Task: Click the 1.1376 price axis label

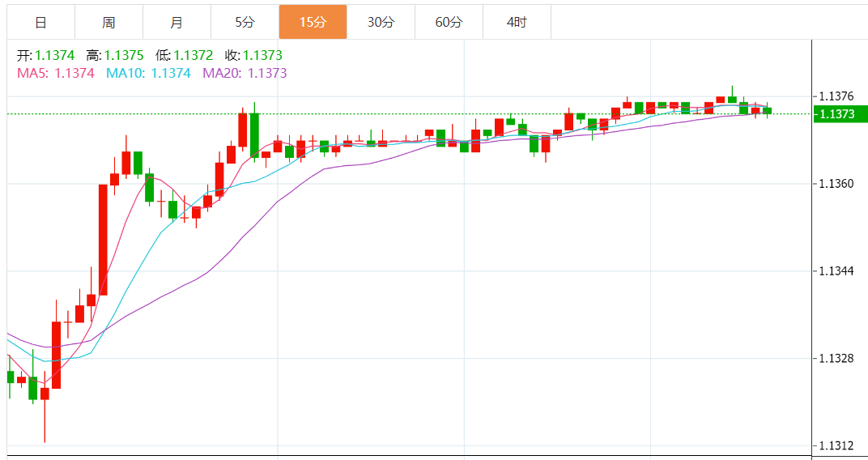Action: [838, 96]
